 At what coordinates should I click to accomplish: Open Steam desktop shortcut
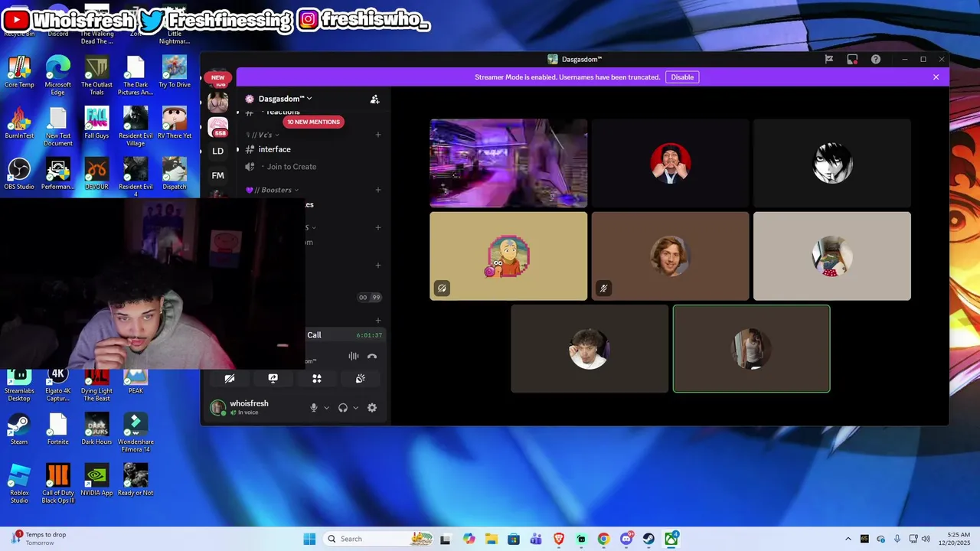[19, 430]
